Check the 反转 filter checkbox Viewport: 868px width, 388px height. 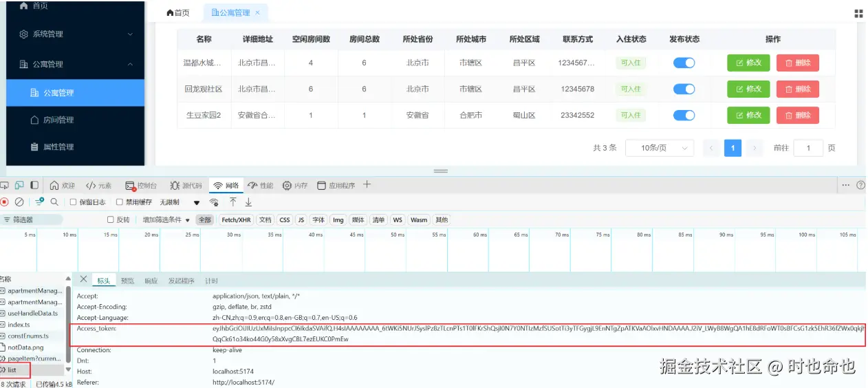[x=110, y=220]
